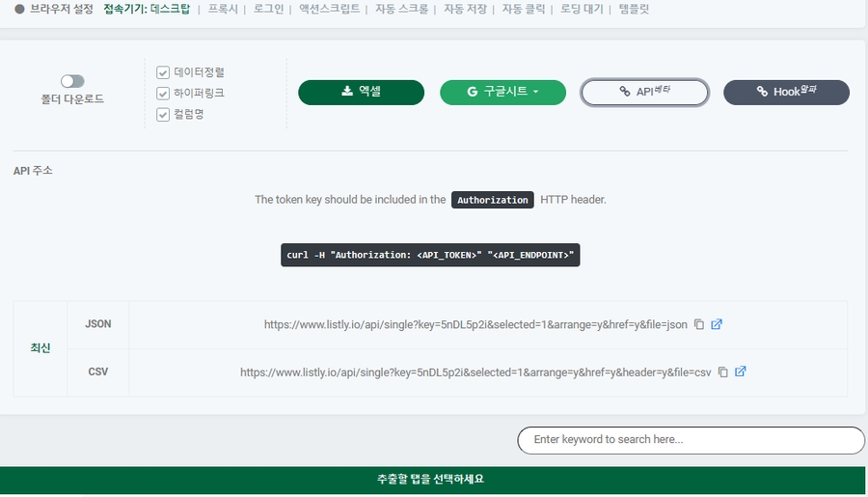Open the 자동 클릭 setting
Screen dimensions: 868x497
(x=524, y=9)
